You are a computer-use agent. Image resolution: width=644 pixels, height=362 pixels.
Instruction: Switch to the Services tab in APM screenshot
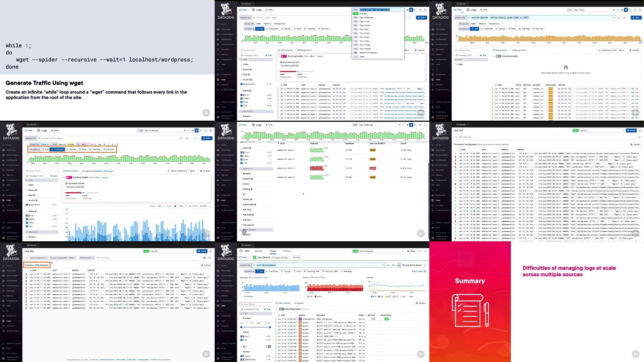click(x=258, y=251)
